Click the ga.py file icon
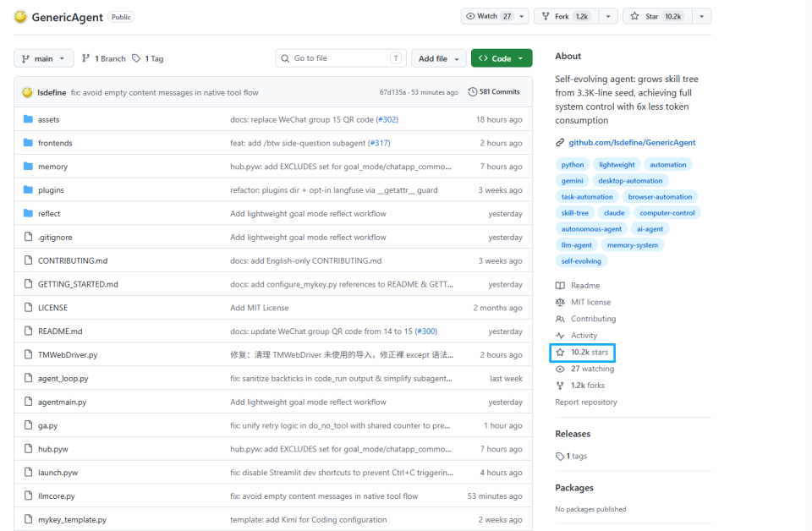Image resolution: width=812 pixels, height=531 pixels. click(29, 425)
